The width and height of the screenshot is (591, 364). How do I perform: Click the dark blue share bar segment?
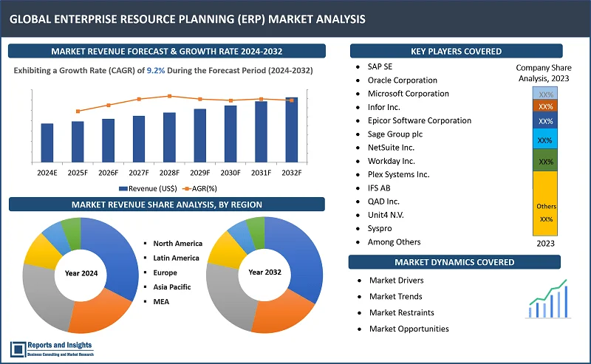pos(545,120)
